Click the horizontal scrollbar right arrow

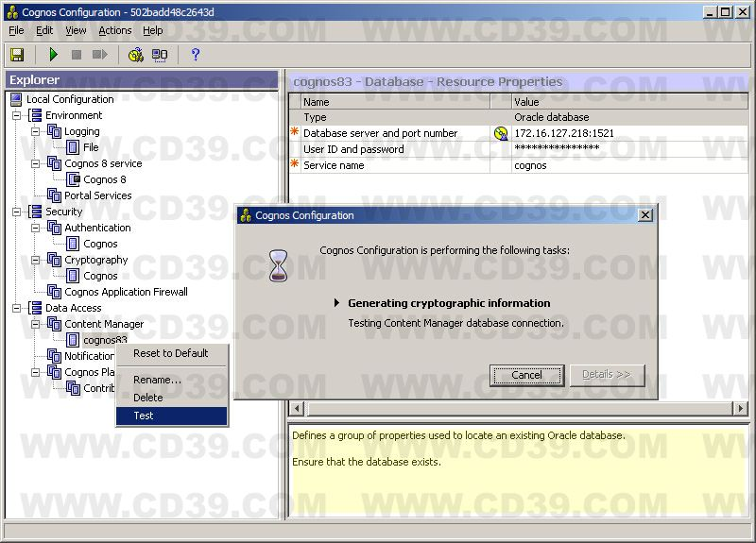click(740, 409)
